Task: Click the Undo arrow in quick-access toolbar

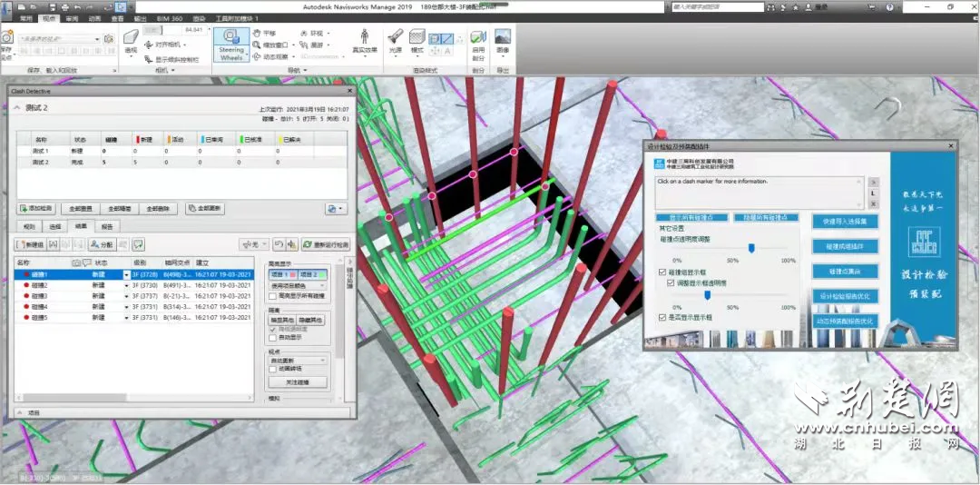Action: 77,7
